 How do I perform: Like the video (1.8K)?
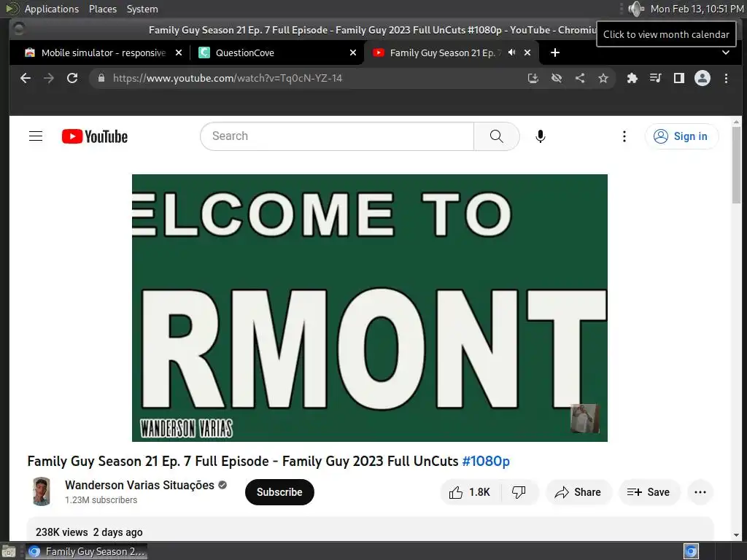471,492
